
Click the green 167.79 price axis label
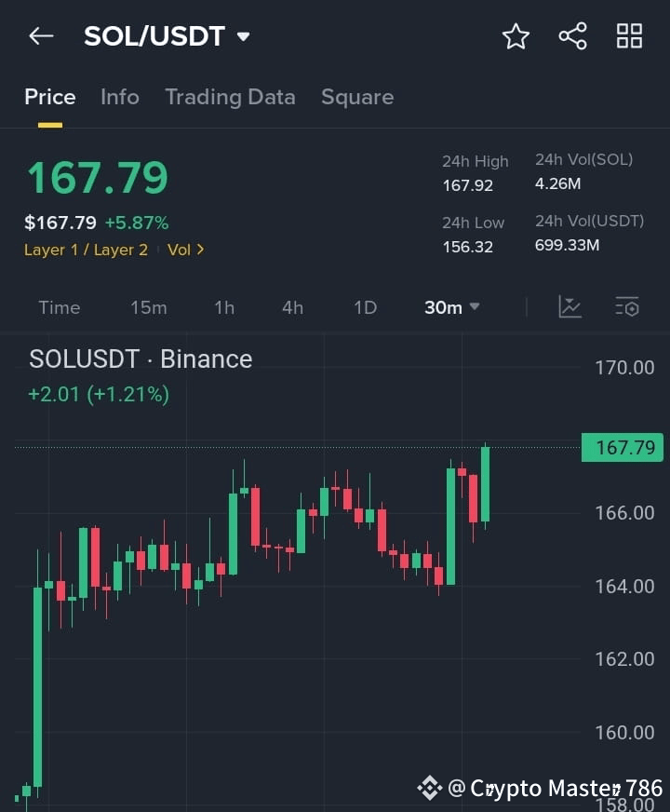(623, 447)
